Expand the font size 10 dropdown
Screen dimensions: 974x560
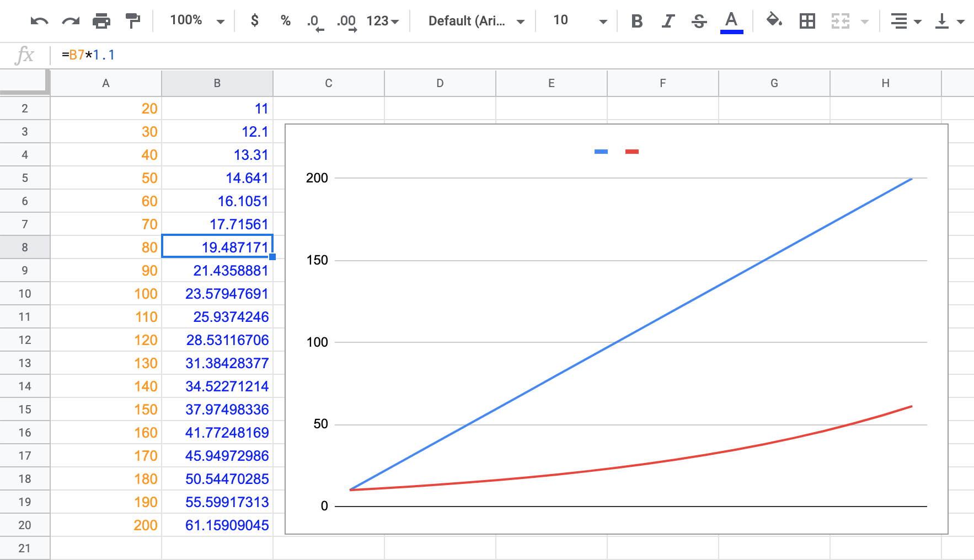click(x=580, y=21)
